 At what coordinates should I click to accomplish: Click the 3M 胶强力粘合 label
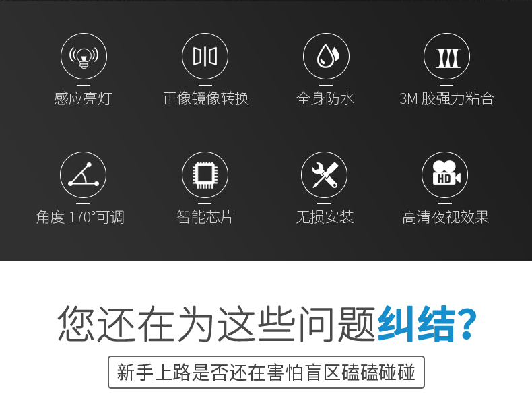(x=446, y=99)
